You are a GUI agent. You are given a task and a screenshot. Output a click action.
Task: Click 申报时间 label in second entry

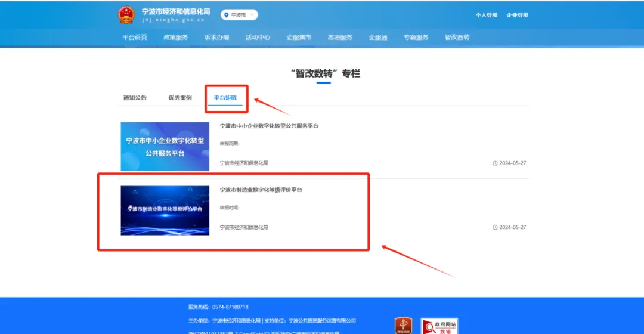[x=230, y=208]
